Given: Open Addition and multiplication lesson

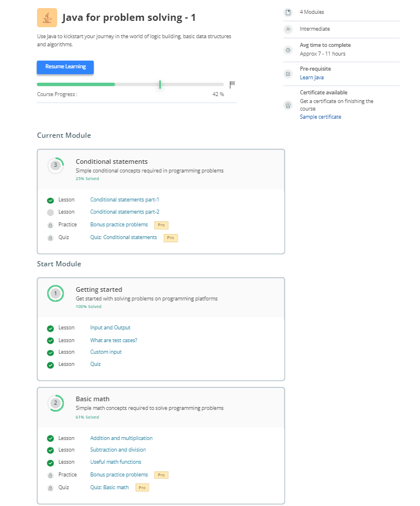Looking at the screenshot, I should pyautogui.click(x=121, y=438).
